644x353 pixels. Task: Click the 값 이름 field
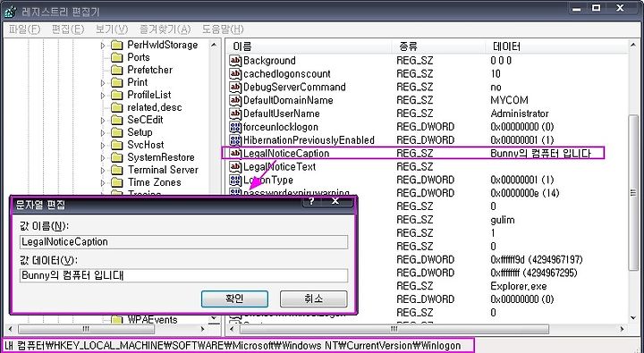(x=183, y=242)
